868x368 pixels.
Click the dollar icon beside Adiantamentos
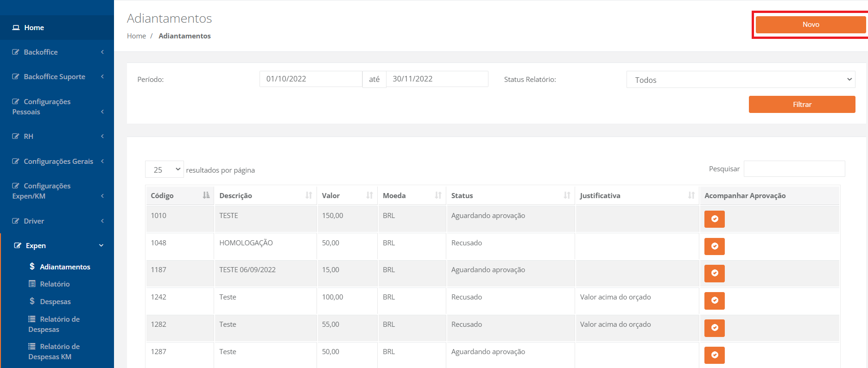click(x=32, y=266)
